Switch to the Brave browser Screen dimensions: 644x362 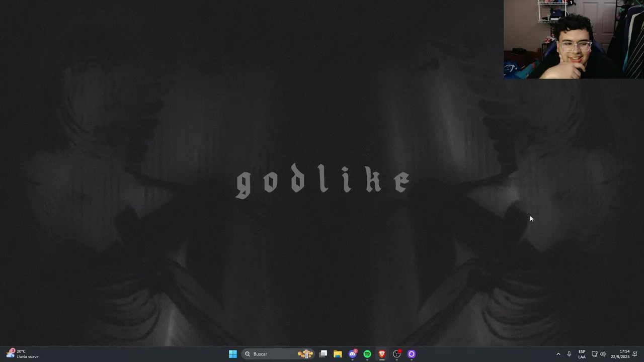coord(382,354)
